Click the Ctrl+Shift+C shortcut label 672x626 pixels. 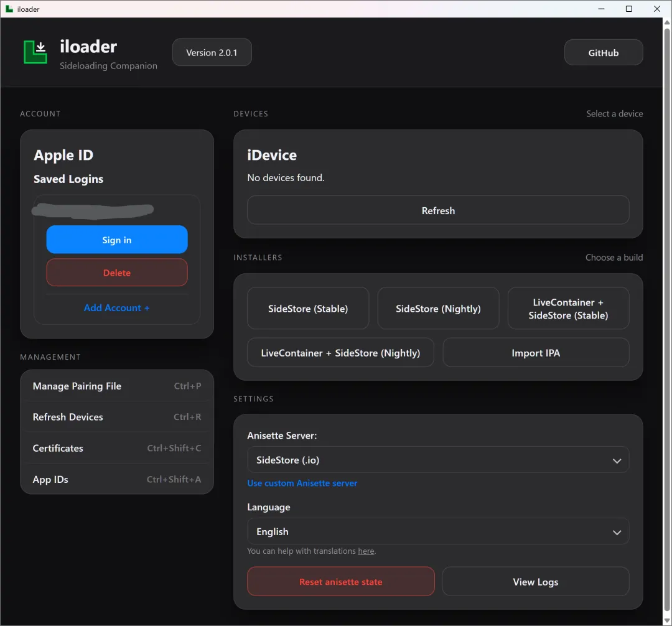click(x=174, y=448)
